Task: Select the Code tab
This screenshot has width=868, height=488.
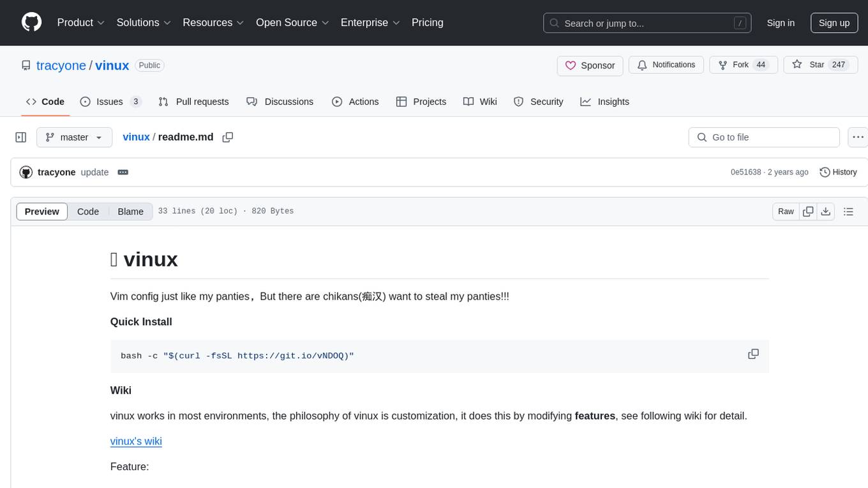Action: 45,102
